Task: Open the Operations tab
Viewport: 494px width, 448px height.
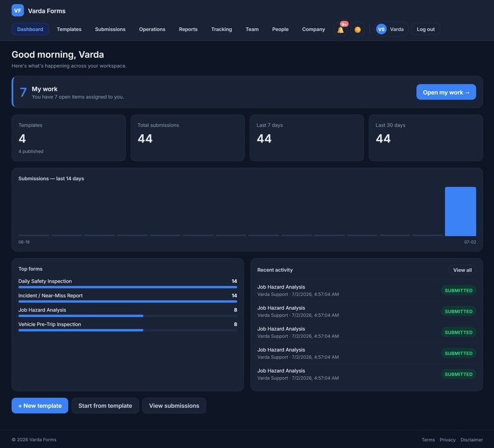Action: click(x=152, y=29)
